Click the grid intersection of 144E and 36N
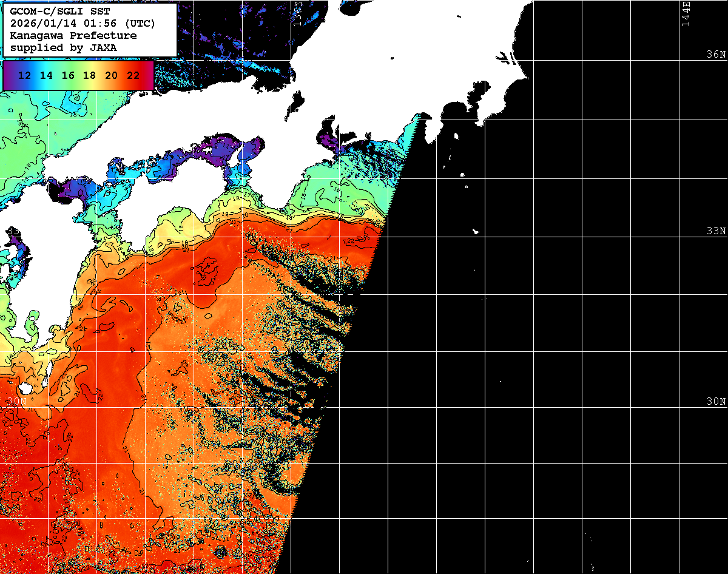Viewport: 728px width, 574px height. click(x=679, y=60)
